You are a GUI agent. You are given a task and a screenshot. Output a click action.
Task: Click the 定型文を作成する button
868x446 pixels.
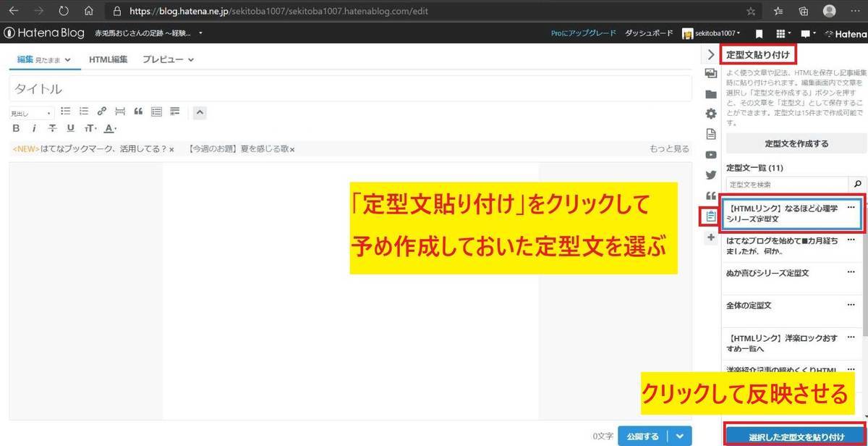[796, 143]
